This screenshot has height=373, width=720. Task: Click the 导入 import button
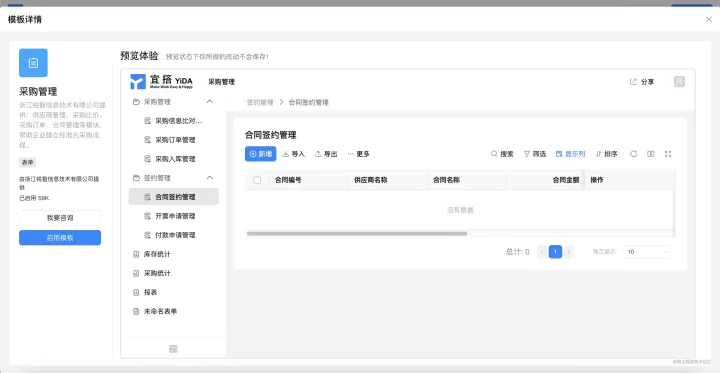tap(293, 154)
